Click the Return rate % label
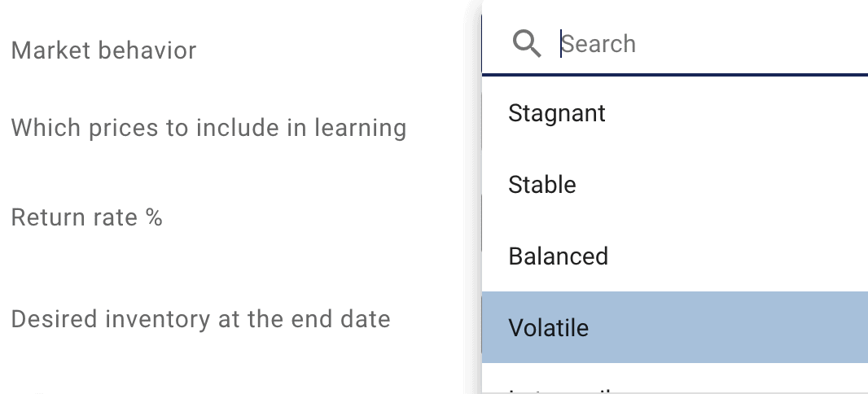This screenshot has height=394, width=868. (87, 217)
